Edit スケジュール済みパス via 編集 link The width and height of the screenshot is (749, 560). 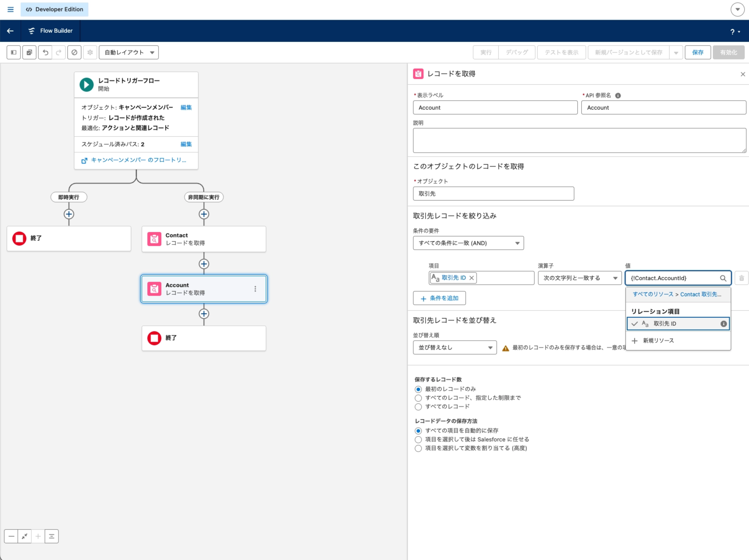click(x=186, y=144)
